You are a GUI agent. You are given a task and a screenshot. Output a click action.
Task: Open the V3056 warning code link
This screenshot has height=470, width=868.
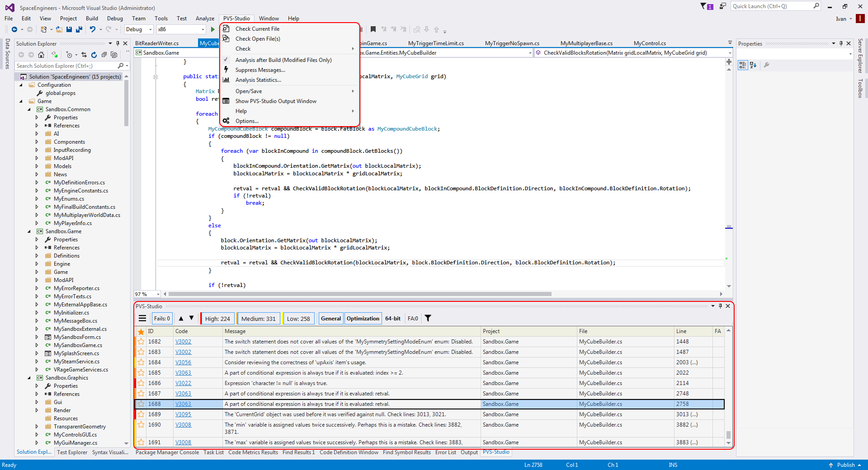(x=183, y=362)
